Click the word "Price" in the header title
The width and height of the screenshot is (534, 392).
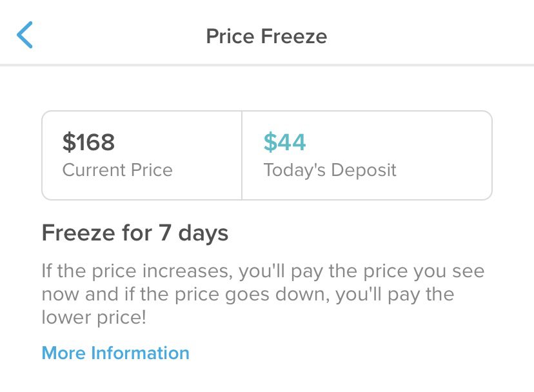229,36
